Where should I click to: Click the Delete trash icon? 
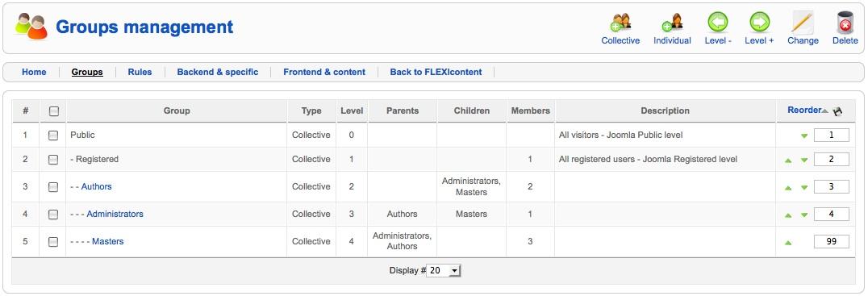point(845,23)
